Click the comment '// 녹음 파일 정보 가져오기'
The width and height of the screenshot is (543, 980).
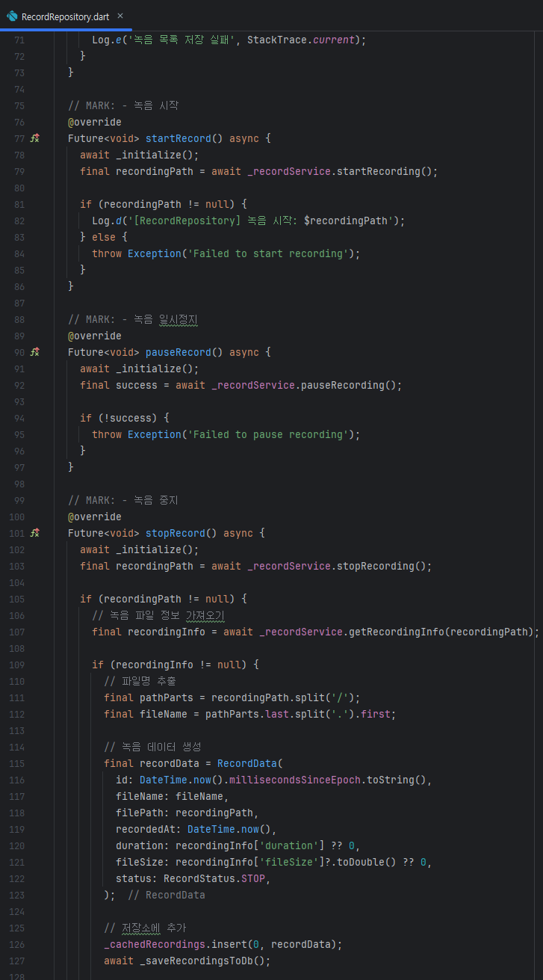pos(158,615)
